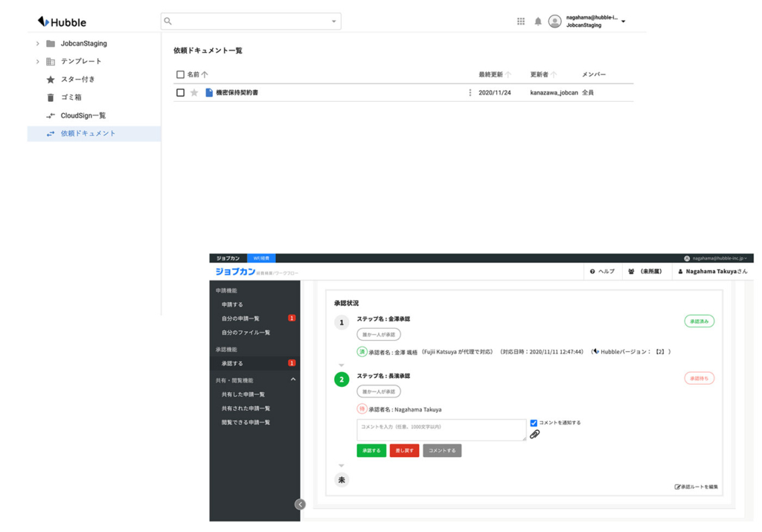This screenshot has width=762, height=532.
Task: Click the 名前 sort arrow
Action: pyautogui.click(x=205, y=74)
